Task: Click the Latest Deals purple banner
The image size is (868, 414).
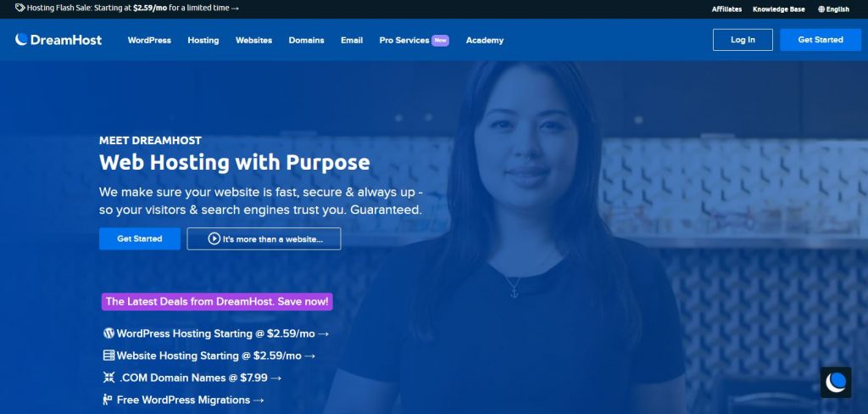Action: tap(217, 302)
